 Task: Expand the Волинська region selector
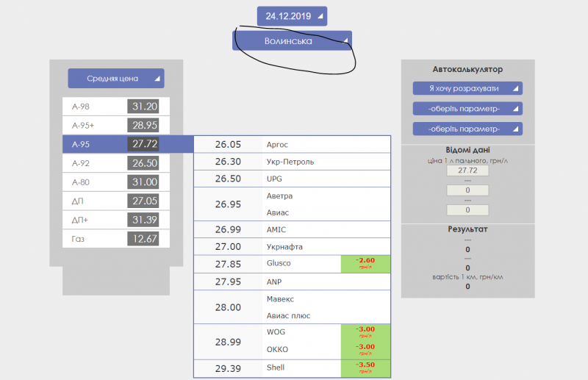292,41
